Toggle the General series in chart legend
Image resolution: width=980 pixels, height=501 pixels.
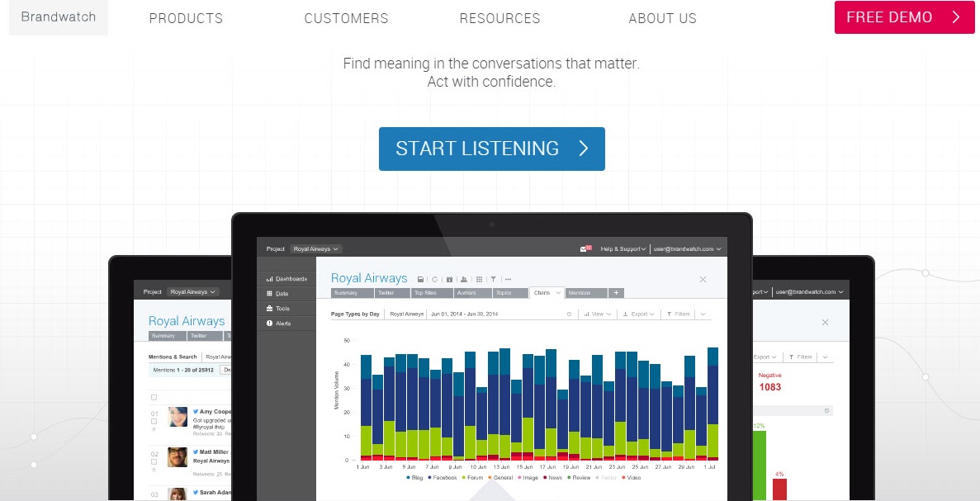[x=500, y=478]
